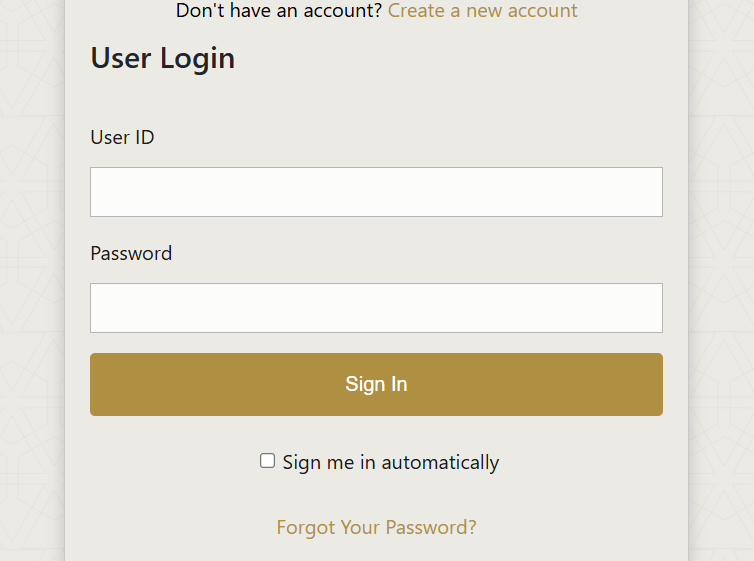Screen dimensions: 754x561
Task: Click into the Password text box
Action: pos(376,308)
